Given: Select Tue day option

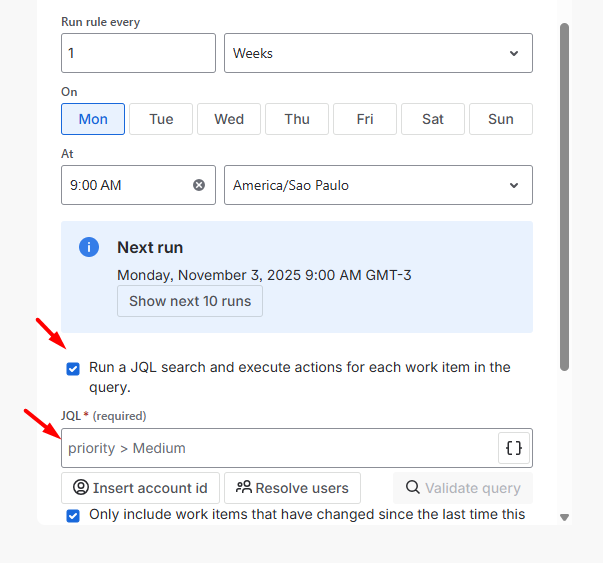Looking at the screenshot, I should tap(161, 119).
